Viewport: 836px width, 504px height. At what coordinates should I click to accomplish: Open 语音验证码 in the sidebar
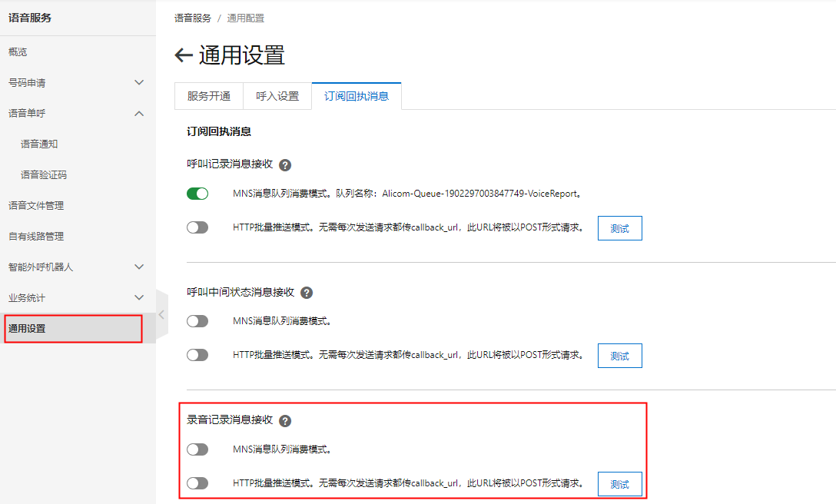[x=44, y=175]
